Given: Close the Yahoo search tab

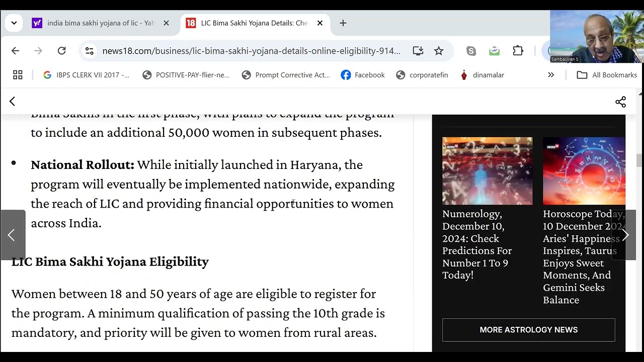Looking at the screenshot, I should (166, 23).
